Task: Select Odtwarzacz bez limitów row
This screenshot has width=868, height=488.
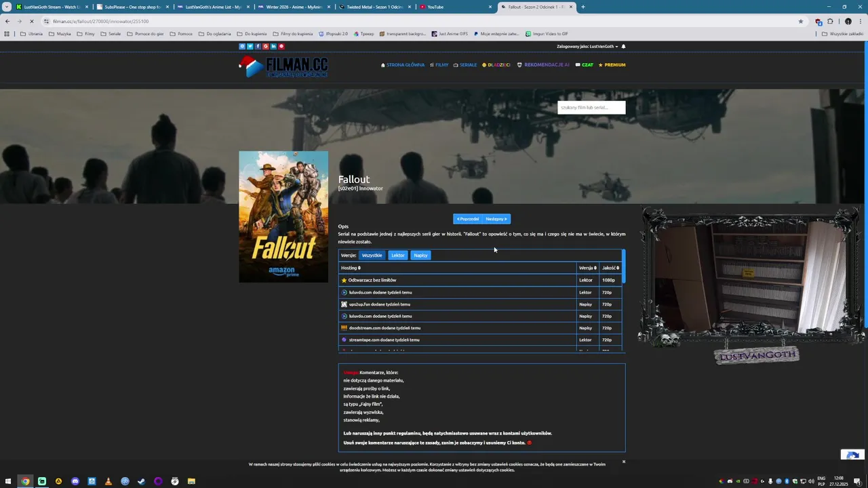Action: 480,280
